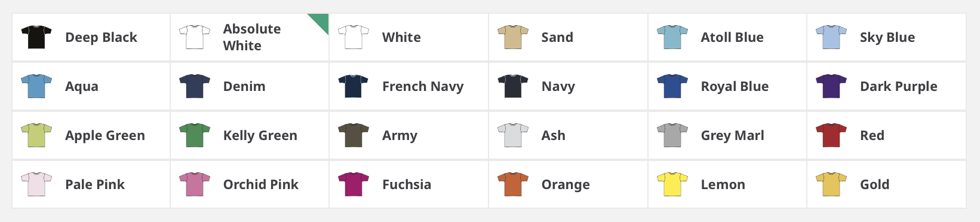Choose the Royal Blue color tile
980x222 pixels.
click(727, 86)
